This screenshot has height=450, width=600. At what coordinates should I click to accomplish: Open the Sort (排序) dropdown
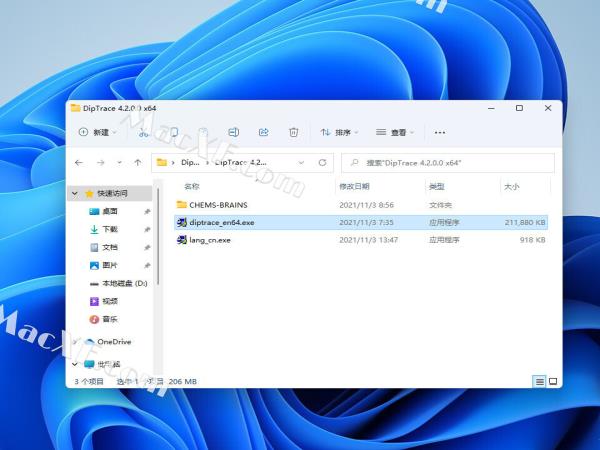coord(339,132)
